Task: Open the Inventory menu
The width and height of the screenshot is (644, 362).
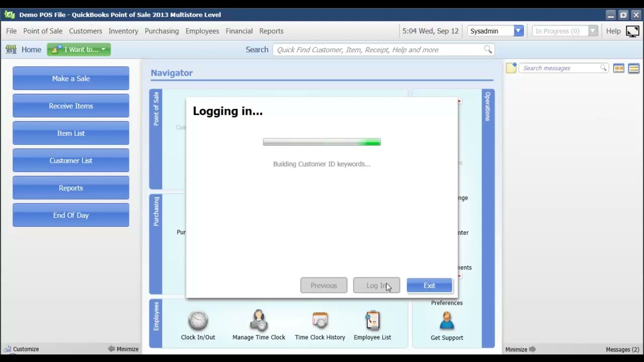Action: 123,31
